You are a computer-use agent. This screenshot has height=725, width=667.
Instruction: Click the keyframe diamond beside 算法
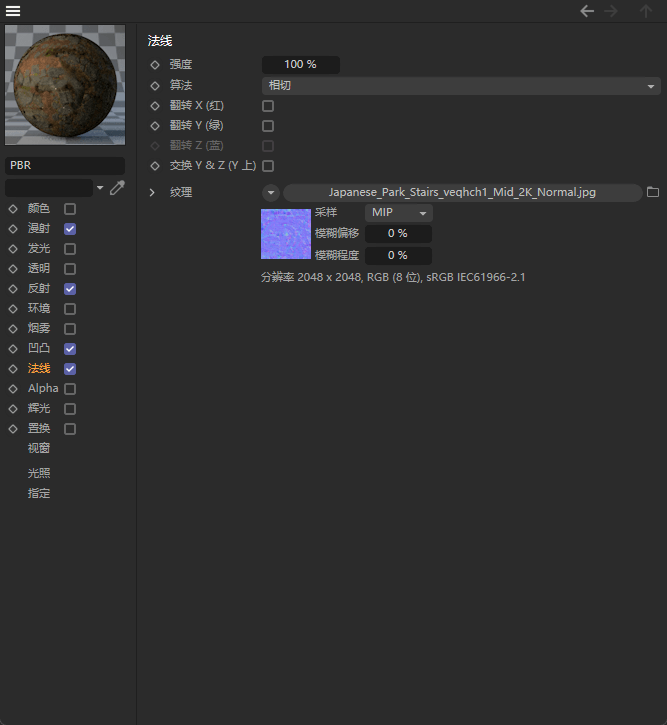point(155,86)
